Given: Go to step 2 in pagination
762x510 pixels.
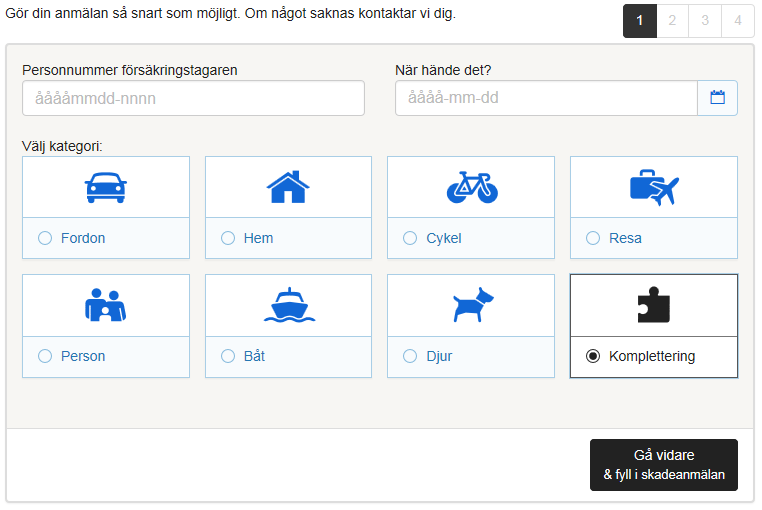Looking at the screenshot, I should (672, 21).
